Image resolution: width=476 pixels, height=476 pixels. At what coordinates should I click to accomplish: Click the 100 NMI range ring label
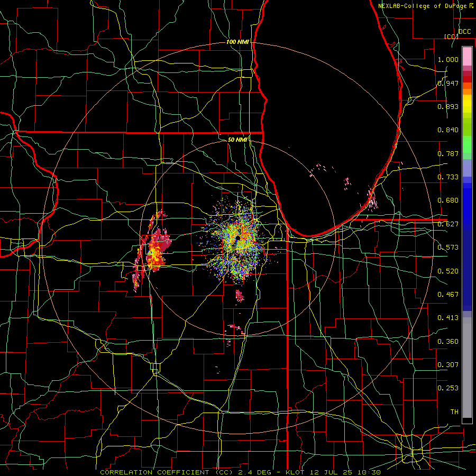237,42
